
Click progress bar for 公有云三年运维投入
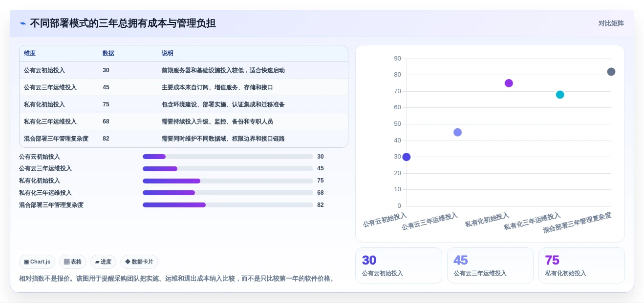click(x=228, y=169)
